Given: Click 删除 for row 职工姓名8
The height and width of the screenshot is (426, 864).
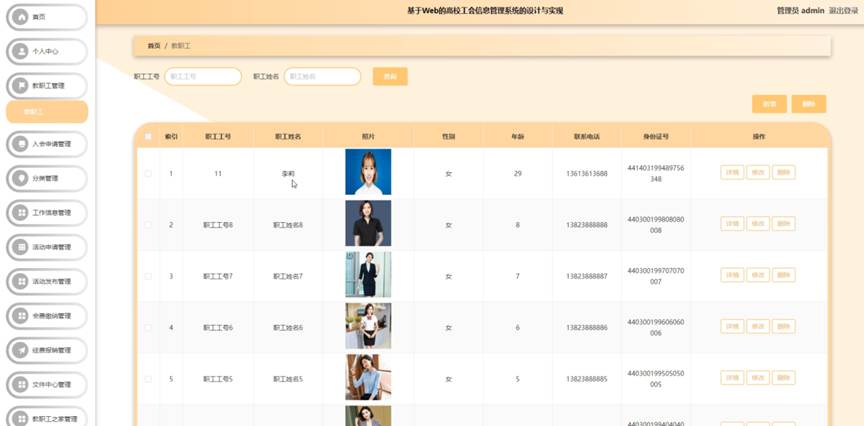Looking at the screenshot, I should (x=784, y=224).
